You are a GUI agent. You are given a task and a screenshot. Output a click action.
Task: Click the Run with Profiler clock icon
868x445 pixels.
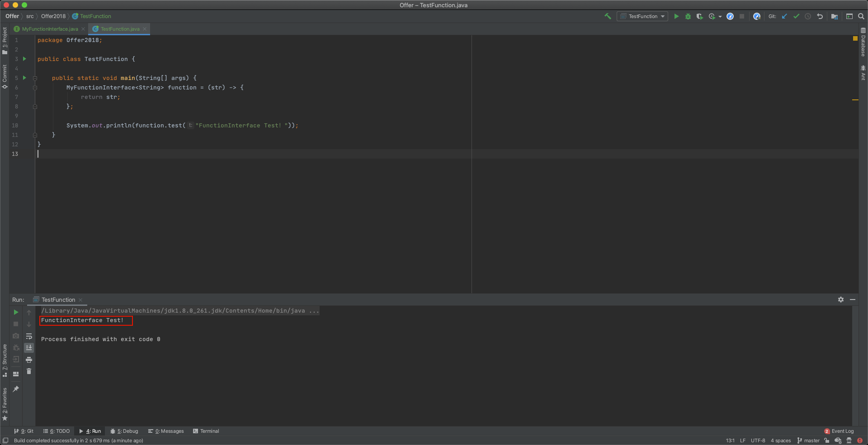[x=712, y=16]
